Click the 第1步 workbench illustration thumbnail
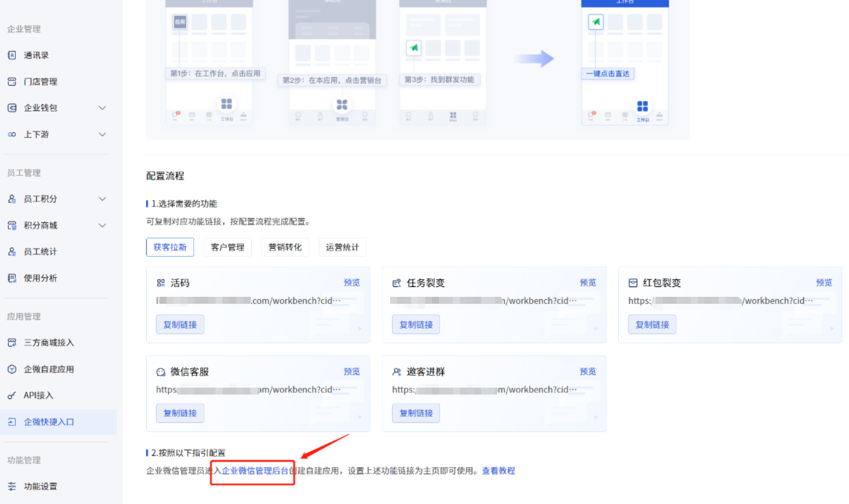The width and height of the screenshot is (849, 504). [x=209, y=62]
